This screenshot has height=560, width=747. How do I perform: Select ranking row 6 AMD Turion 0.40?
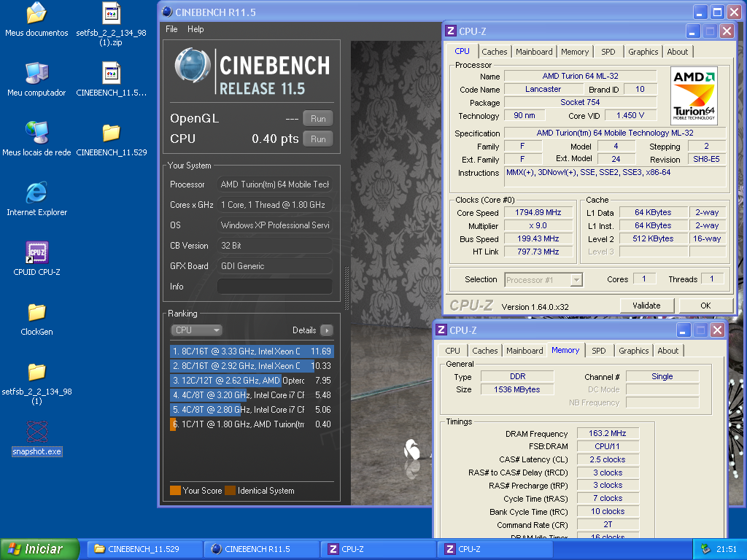252,424
